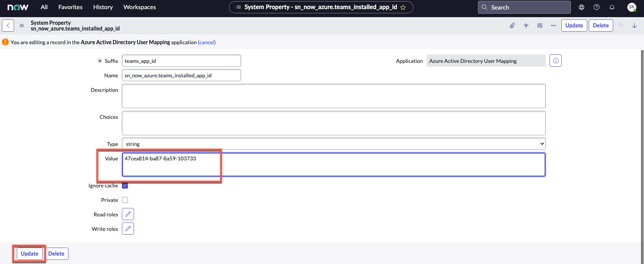This screenshot has height=264, width=644.
Task: Open the SK user avatar menu
Action: coord(632,7)
